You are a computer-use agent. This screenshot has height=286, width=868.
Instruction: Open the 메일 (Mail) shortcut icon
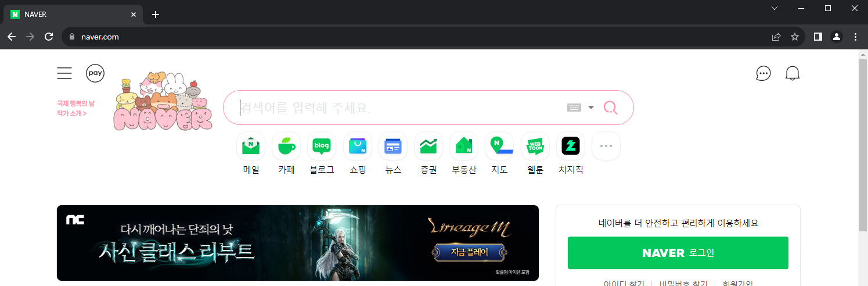pos(251,146)
